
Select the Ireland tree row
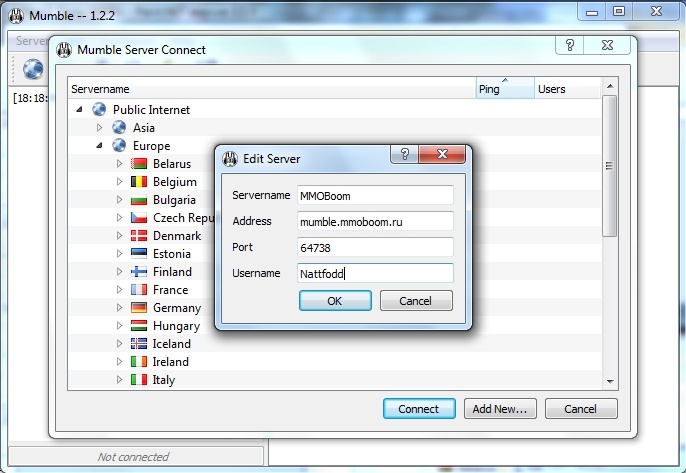pos(335,361)
